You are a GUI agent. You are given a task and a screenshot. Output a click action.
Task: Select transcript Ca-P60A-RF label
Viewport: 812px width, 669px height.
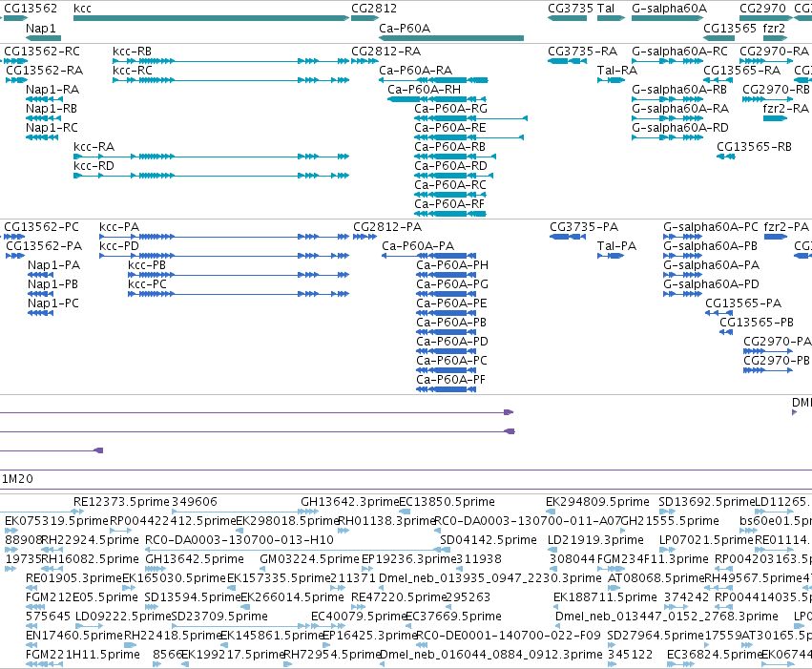point(449,204)
